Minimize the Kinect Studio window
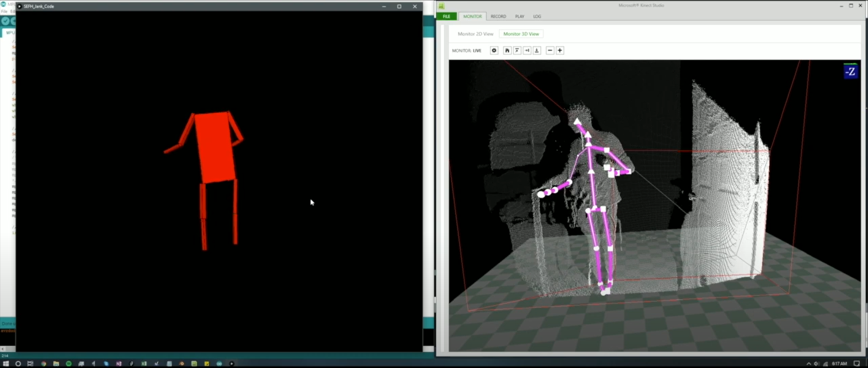The width and height of the screenshot is (868, 368). tap(841, 6)
